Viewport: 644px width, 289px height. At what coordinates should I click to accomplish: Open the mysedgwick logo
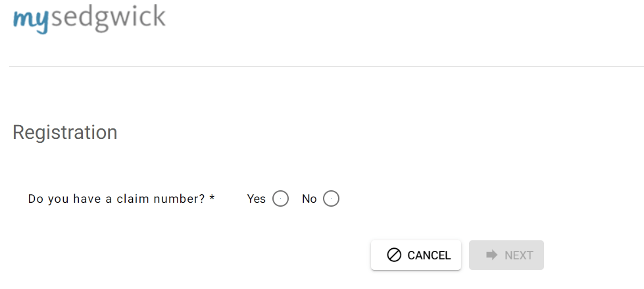pos(89,19)
